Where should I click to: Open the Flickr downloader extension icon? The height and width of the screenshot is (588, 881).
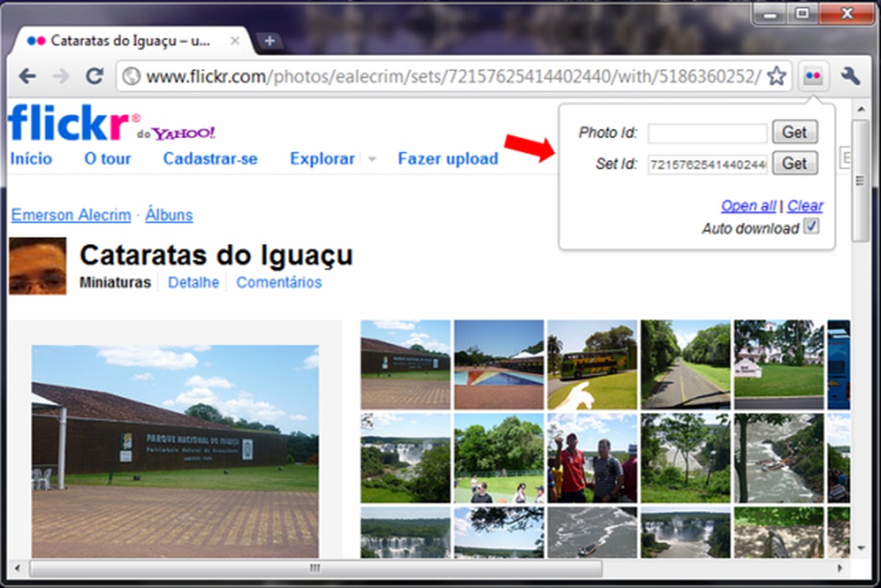click(812, 76)
